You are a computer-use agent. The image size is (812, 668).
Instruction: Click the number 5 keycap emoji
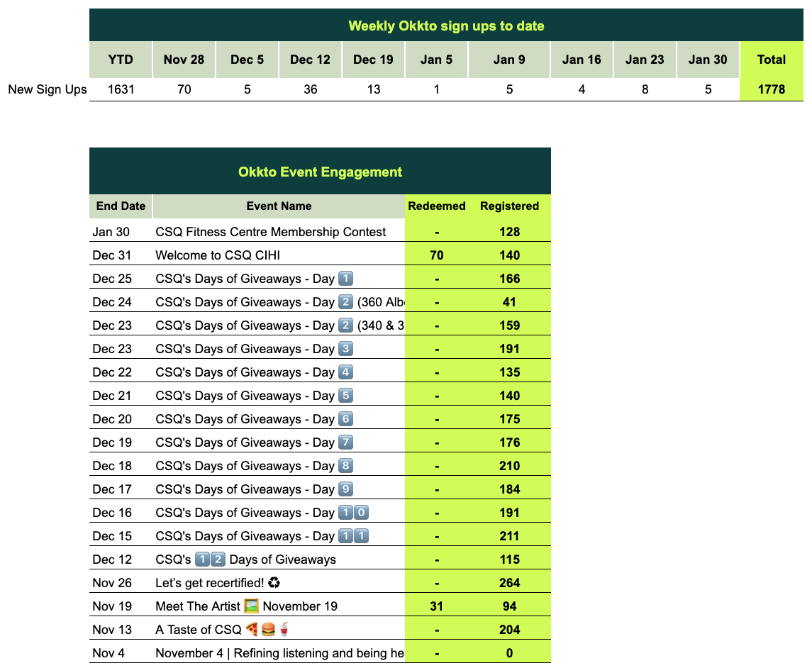pyautogui.click(x=345, y=396)
